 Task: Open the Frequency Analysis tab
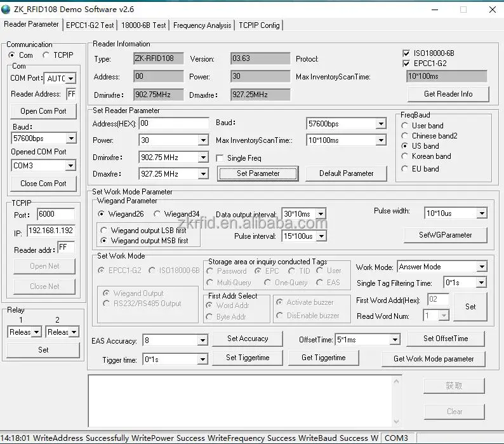pyautogui.click(x=202, y=25)
